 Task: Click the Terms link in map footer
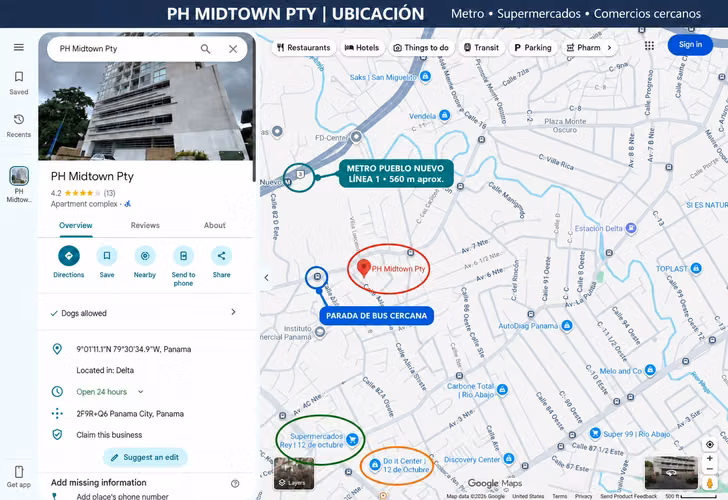[559, 496]
